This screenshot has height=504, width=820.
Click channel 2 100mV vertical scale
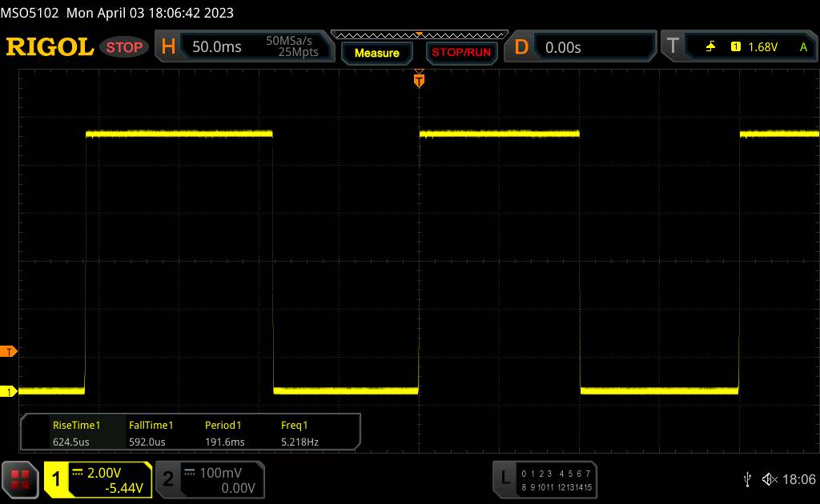pyautogui.click(x=221, y=473)
